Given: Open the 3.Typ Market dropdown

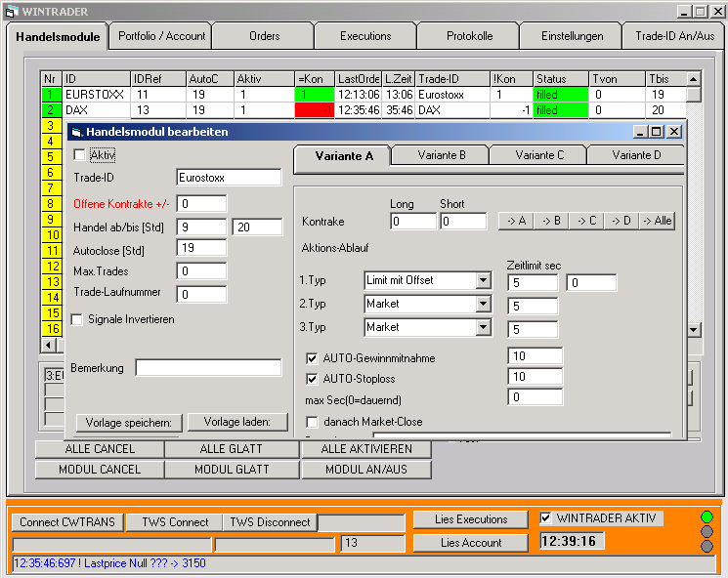Looking at the screenshot, I should click(483, 328).
